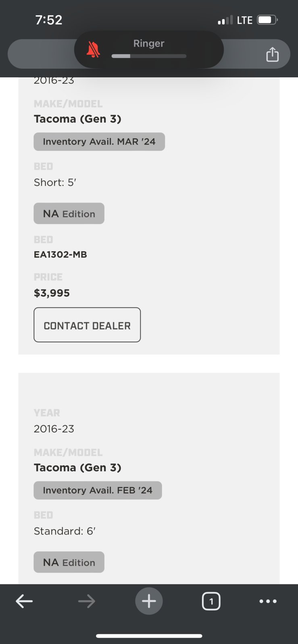Open the three-dot more menu
298x644 pixels.
268,601
